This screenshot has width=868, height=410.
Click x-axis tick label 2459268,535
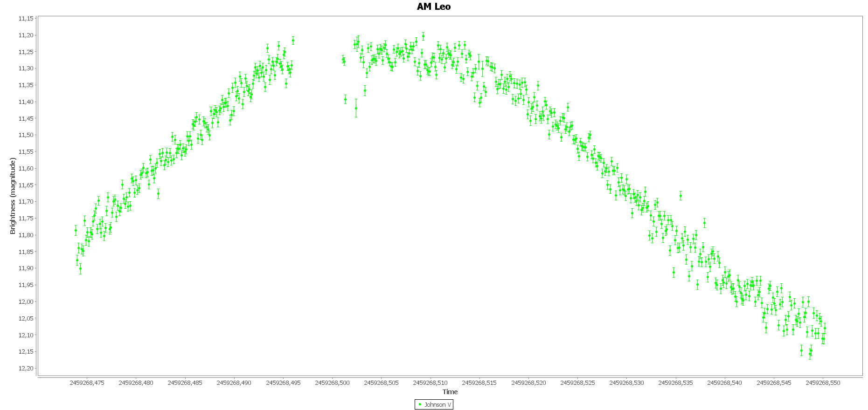point(676,383)
